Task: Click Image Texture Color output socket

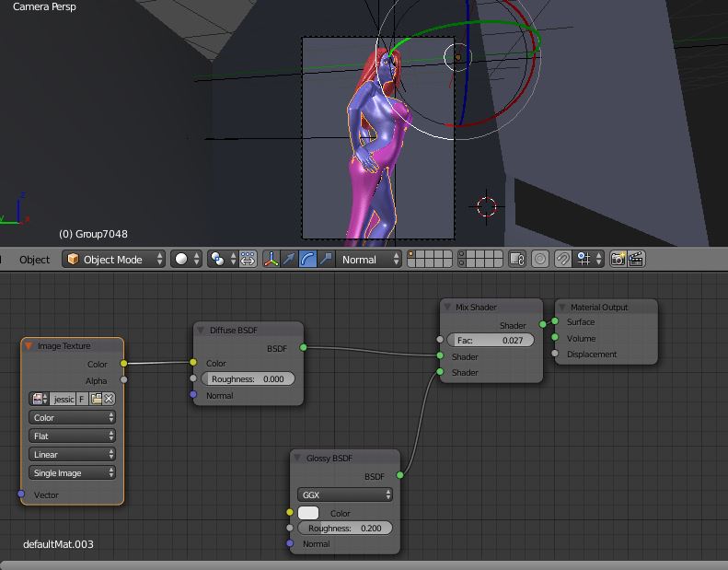Action: tap(123, 364)
